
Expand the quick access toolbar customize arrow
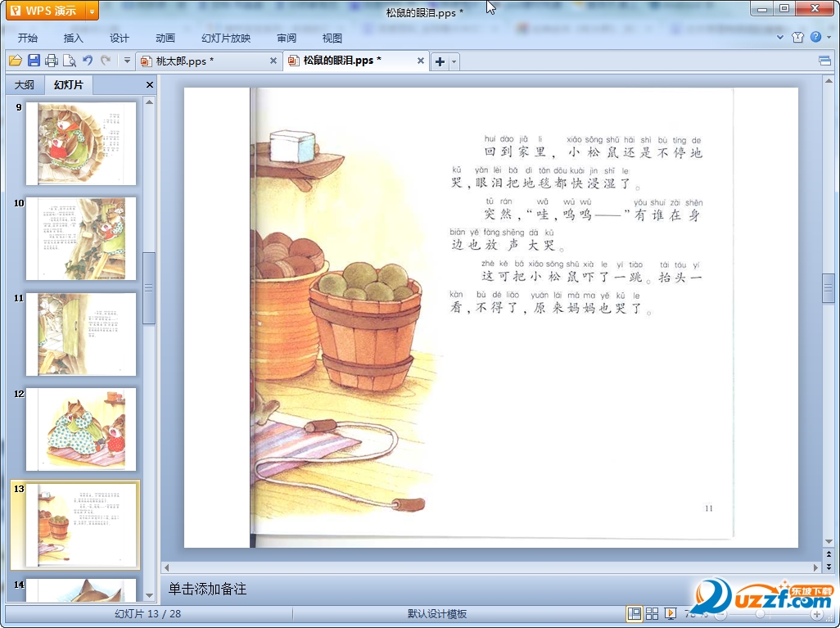click(127, 61)
